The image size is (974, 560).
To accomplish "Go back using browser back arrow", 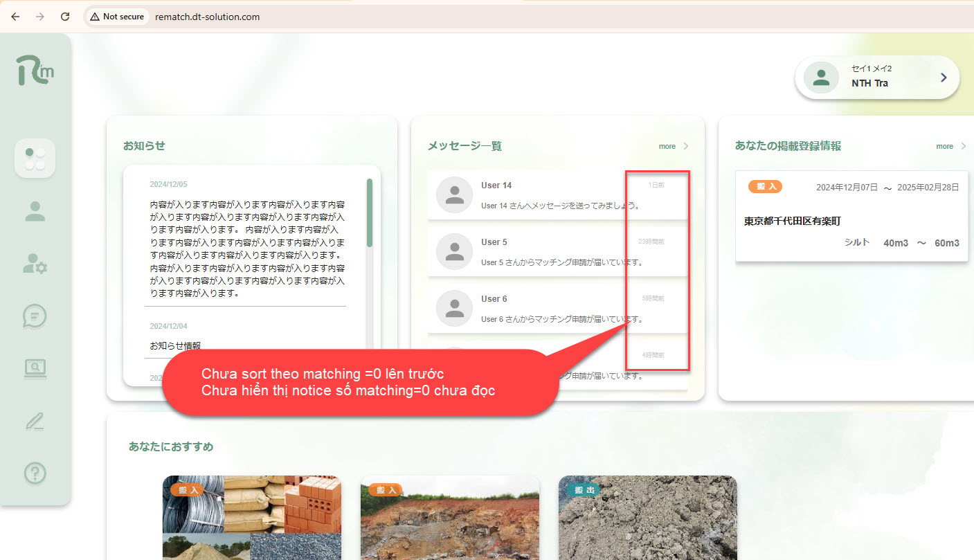I will point(15,17).
